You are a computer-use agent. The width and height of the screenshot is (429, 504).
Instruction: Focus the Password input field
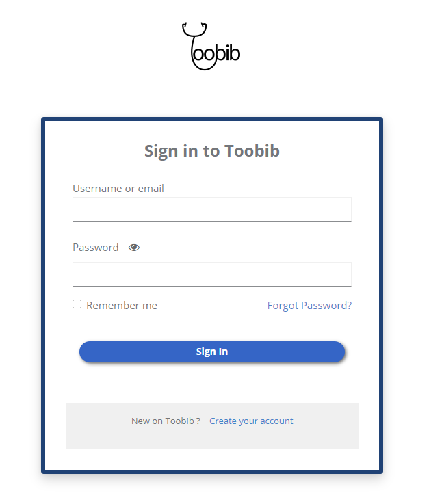(x=212, y=274)
